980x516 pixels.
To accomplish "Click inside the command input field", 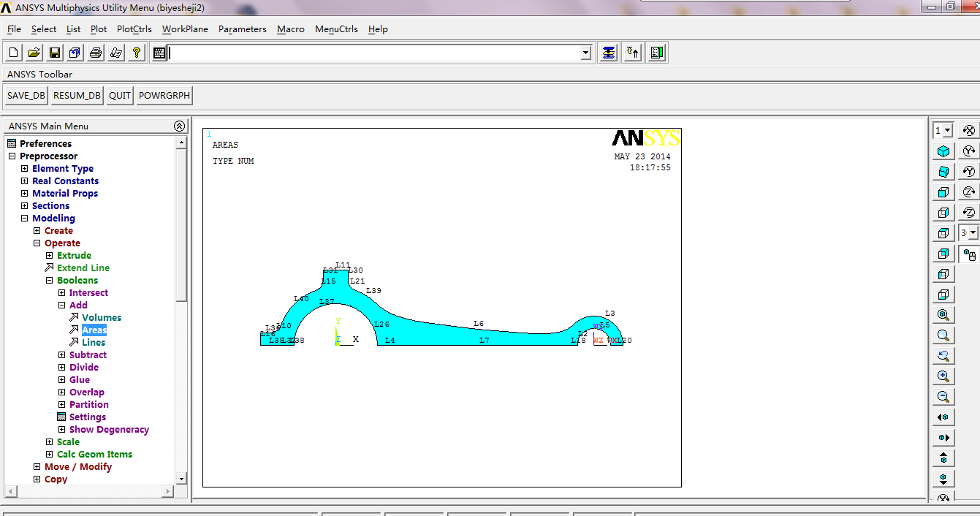I will click(x=373, y=53).
